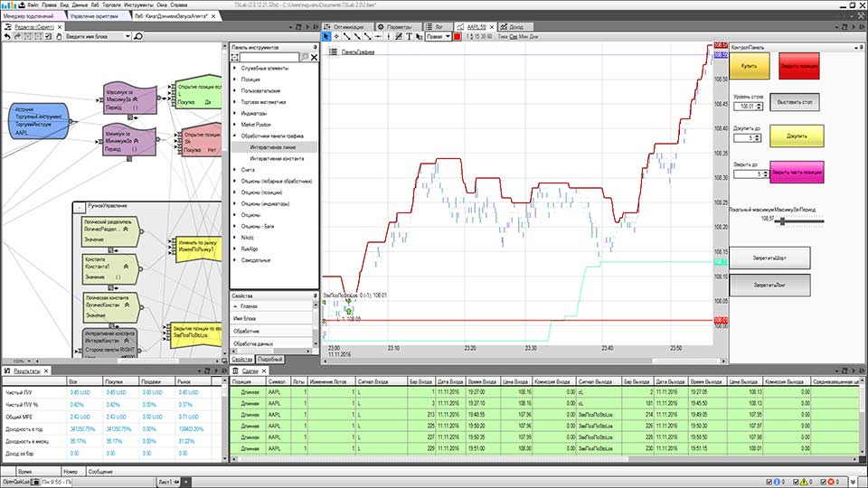Screen dimensions: 868x488
Task: Toggle the warnings checkbox in status bar
Action: click(x=796, y=482)
